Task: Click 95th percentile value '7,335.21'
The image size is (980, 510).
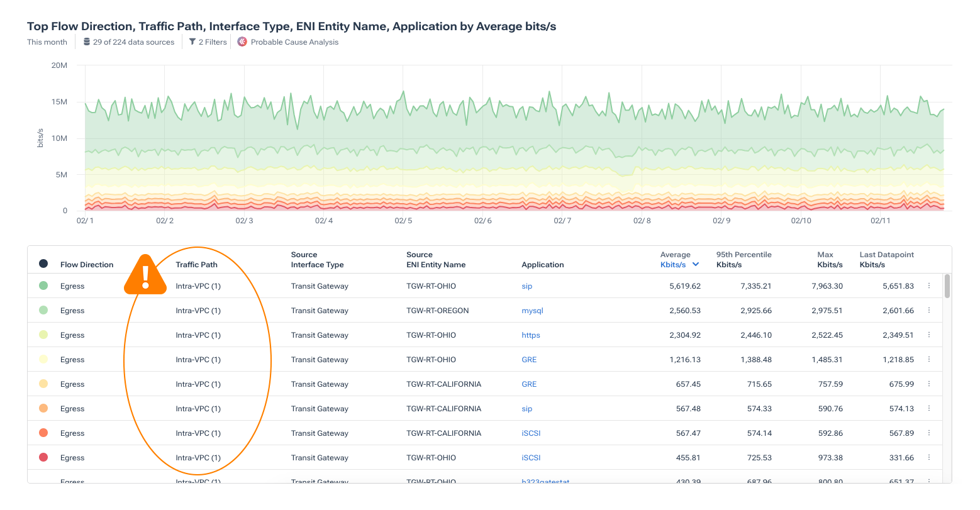Action: [x=756, y=286]
